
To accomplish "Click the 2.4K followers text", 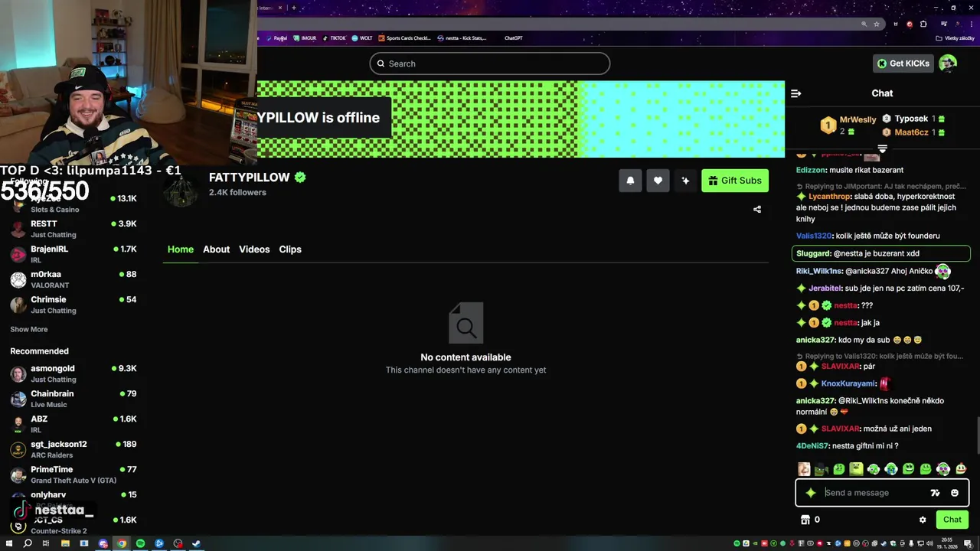I will click(x=237, y=193).
